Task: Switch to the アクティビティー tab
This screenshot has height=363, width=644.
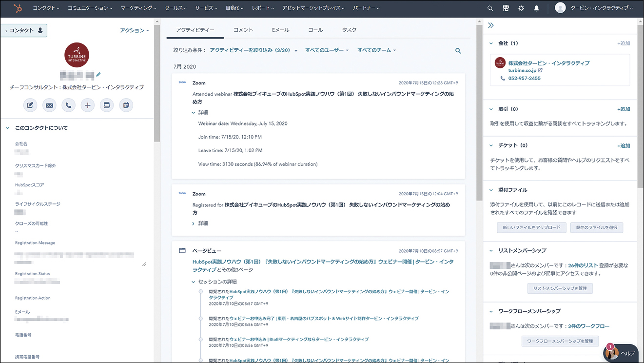Action: pos(195,30)
